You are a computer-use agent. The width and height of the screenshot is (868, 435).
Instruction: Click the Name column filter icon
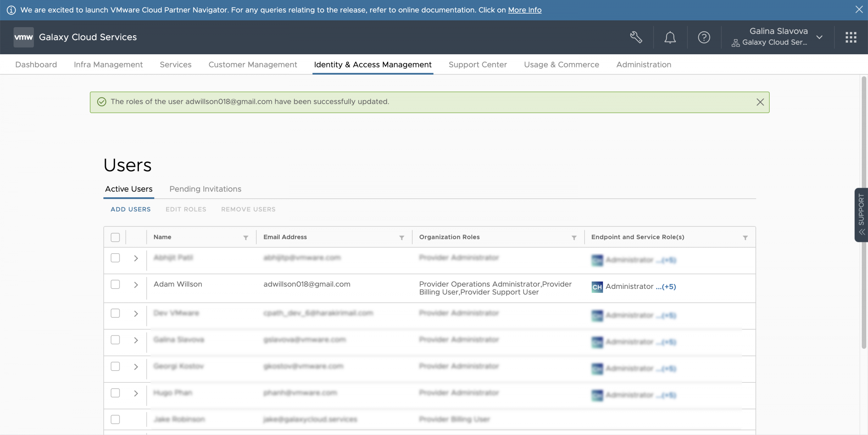tap(246, 238)
